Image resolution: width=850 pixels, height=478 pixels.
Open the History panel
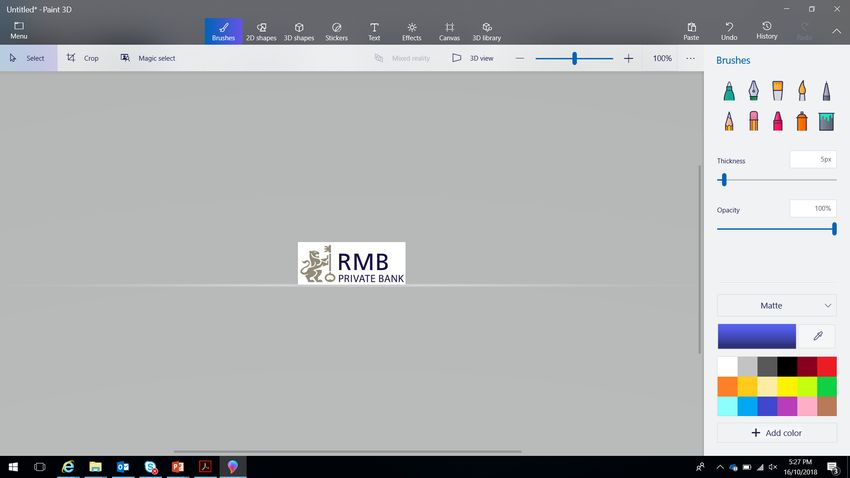[x=767, y=31]
